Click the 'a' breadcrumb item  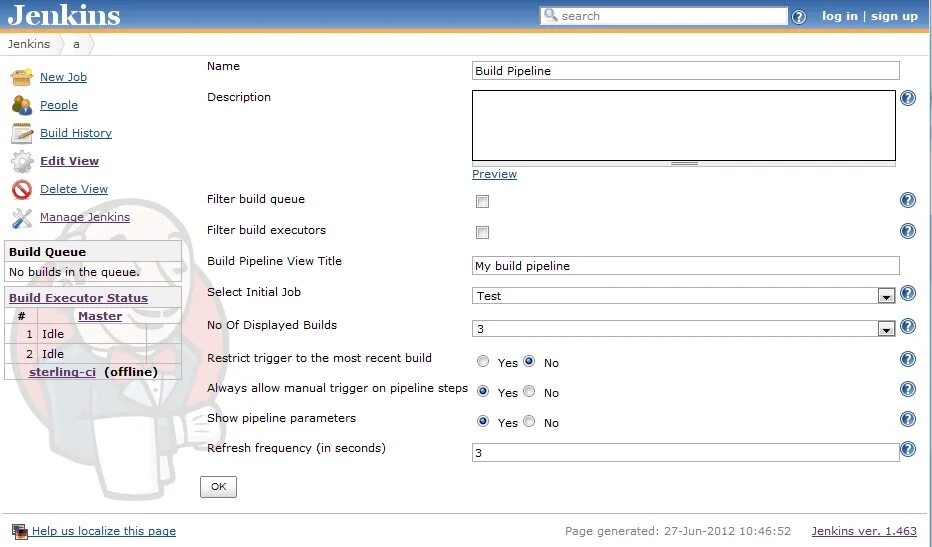click(x=76, y=44)
